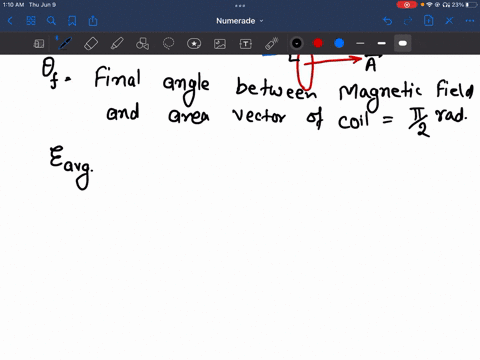Undo the last stroke

tap(387, 21)
